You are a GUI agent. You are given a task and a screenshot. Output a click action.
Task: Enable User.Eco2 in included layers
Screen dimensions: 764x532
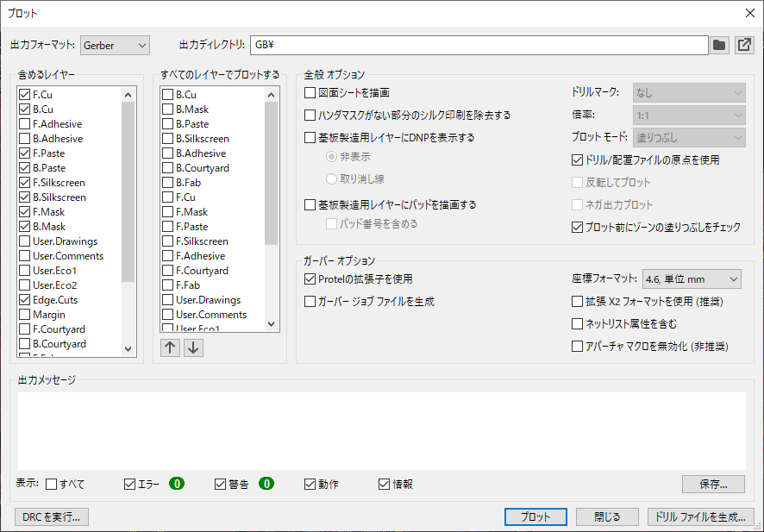pyautogui.click(x=24, y=285)
